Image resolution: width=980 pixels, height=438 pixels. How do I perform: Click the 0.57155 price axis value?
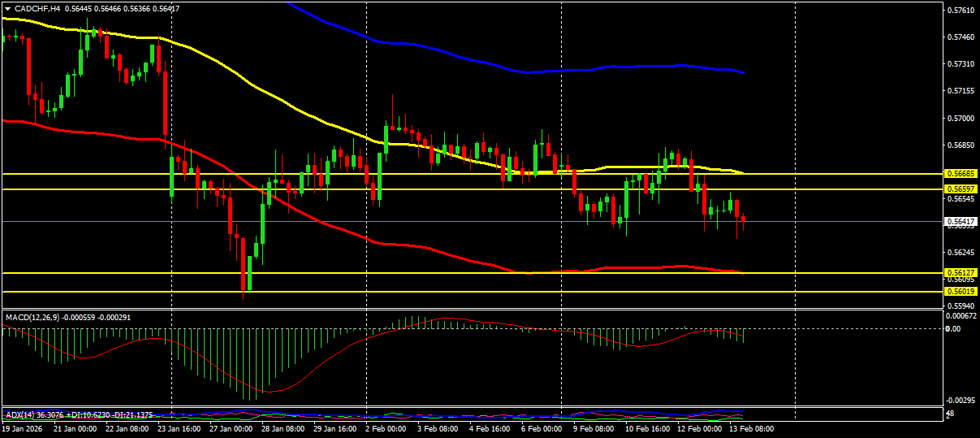tap(961, 91)
